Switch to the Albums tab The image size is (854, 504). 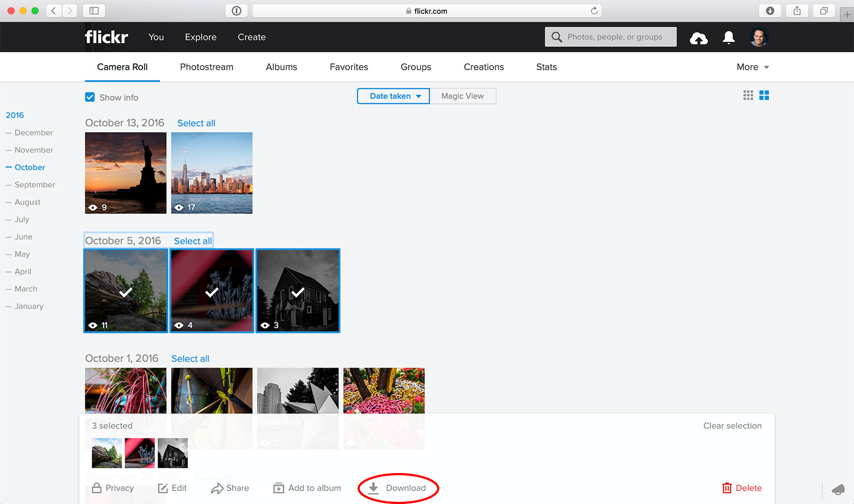click(281, 67)
